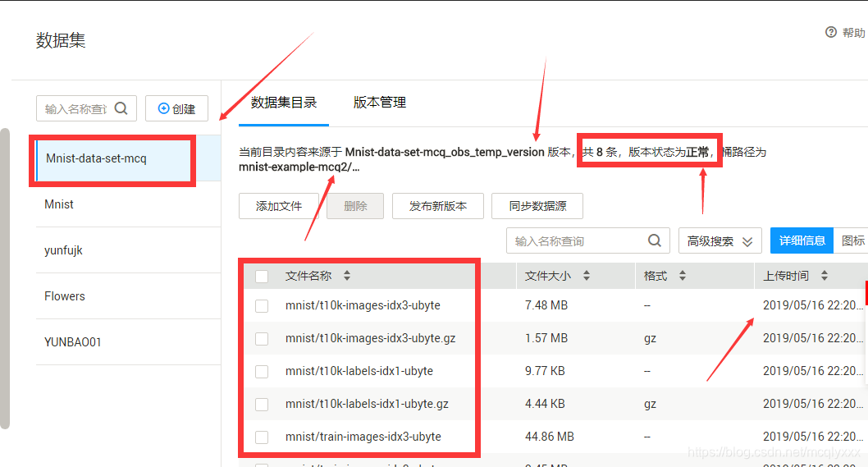Check the box for mnist/t10k-images-idx3-ubyte

[262, 306]
